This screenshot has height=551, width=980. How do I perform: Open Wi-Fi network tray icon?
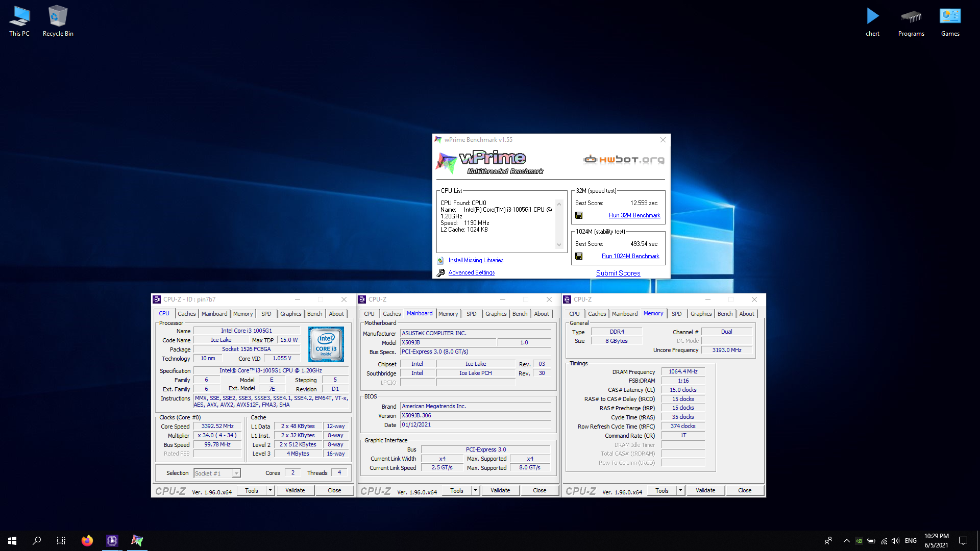[x=884, y=541]
